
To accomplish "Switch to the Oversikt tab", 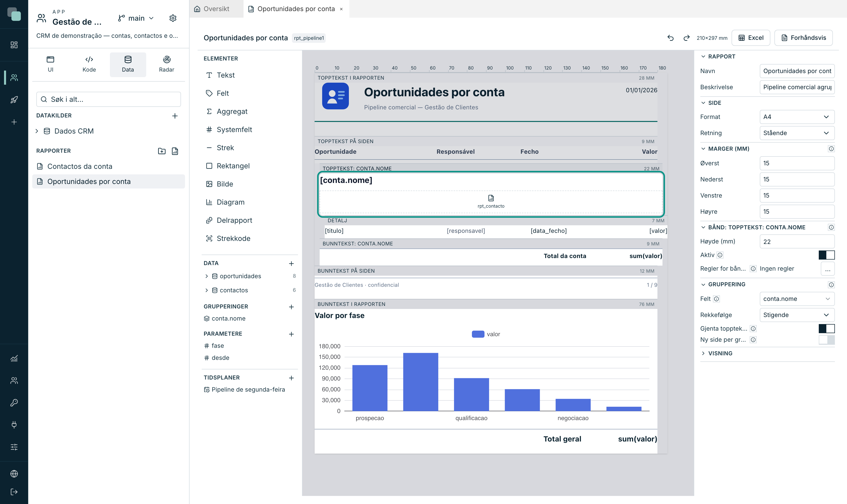I will pyautogui.click(x=212, y=9).
